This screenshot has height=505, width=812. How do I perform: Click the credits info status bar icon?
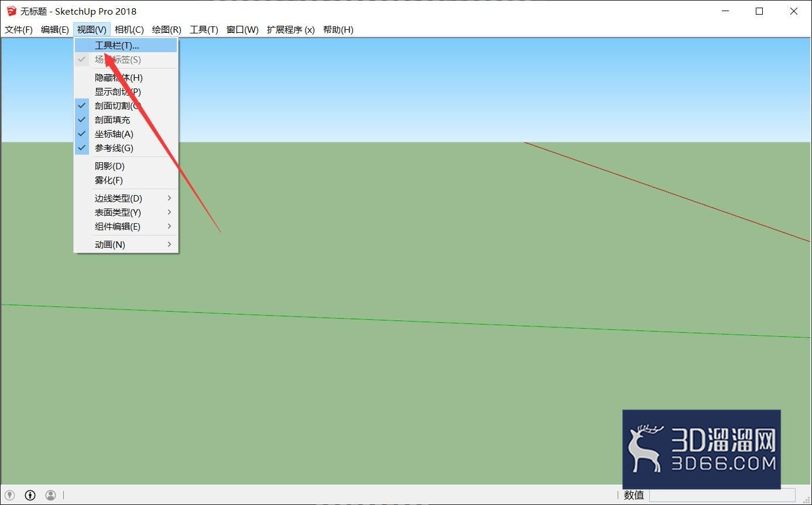[30, 495]
